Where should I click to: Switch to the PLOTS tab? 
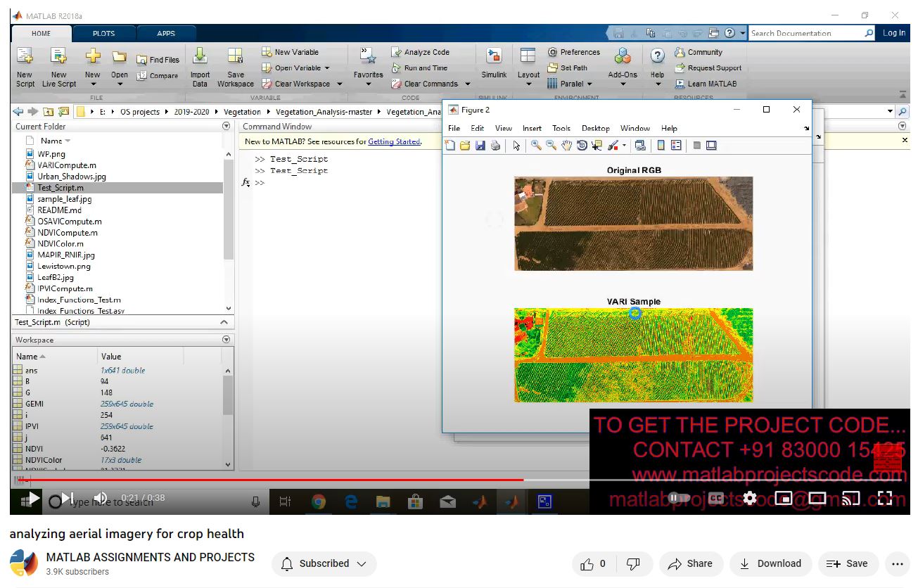click(103, 33)
